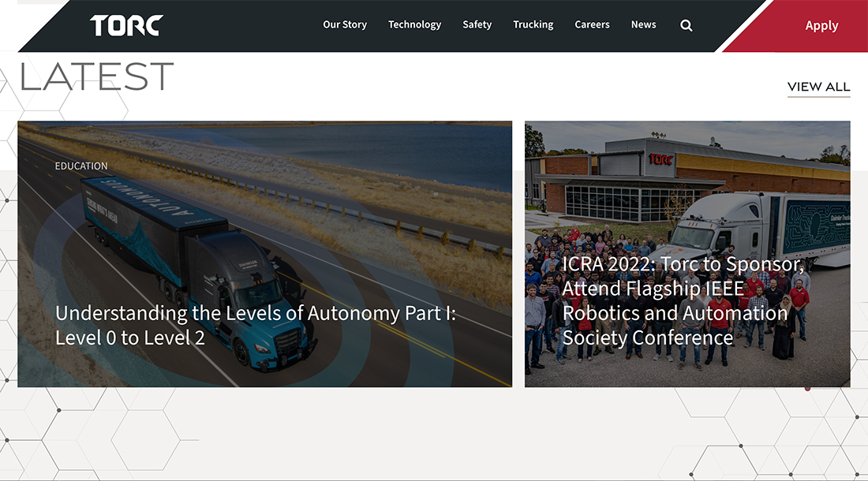This screenshot has width=868, height=481.
Task: Click the LATEST section heading
Action: tap(97, 76)
